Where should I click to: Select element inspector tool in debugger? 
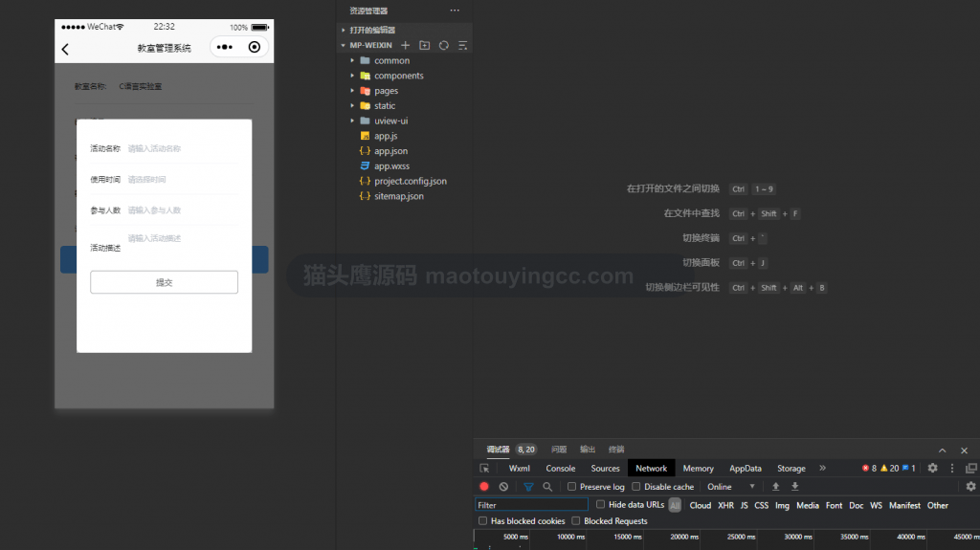point(484,468)
